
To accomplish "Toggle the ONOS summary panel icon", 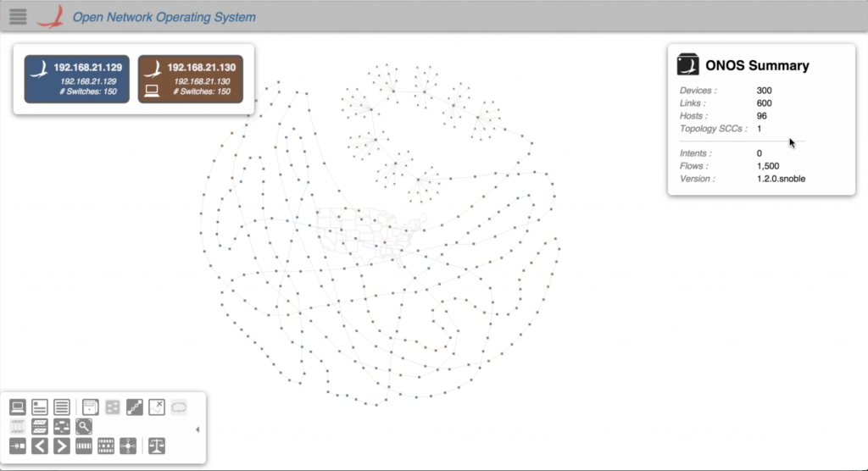I will tap(40, 407).
